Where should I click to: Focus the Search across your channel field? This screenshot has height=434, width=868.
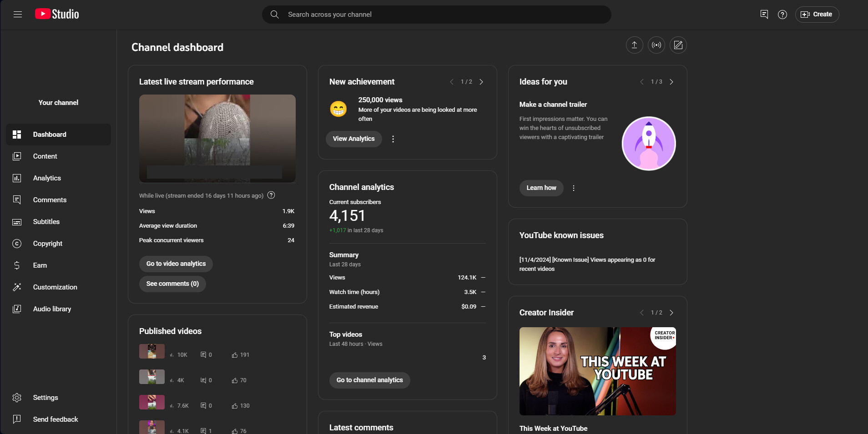point(437,15)
